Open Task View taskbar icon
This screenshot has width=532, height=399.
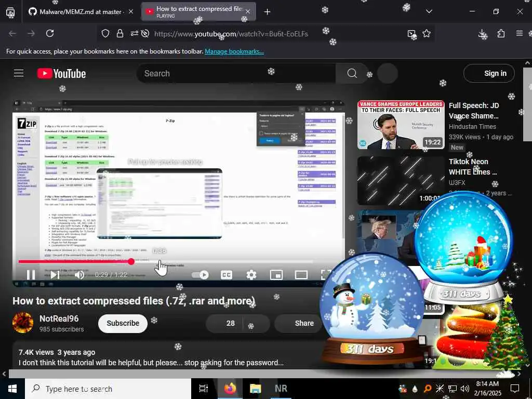204,389
